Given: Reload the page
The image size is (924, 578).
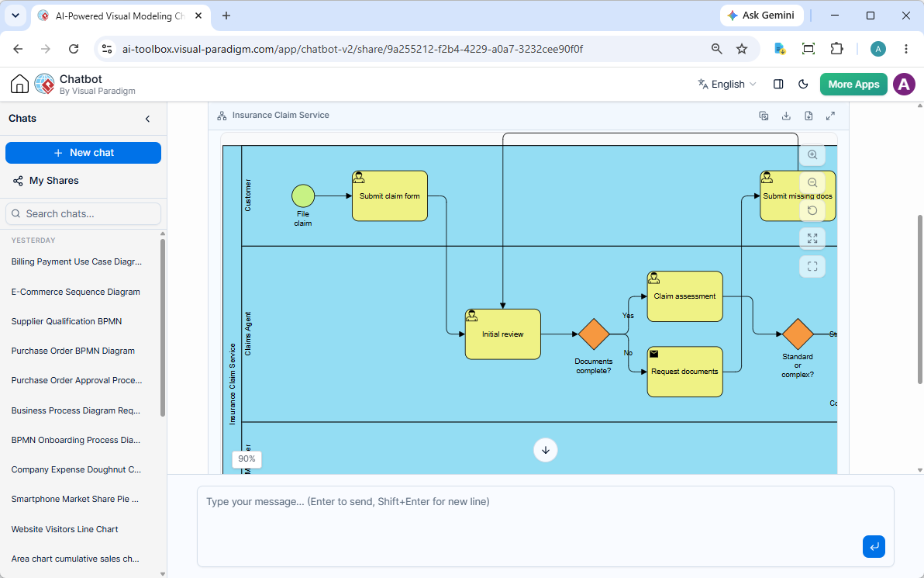Looking at the screenshot, I should coord(74,49).
